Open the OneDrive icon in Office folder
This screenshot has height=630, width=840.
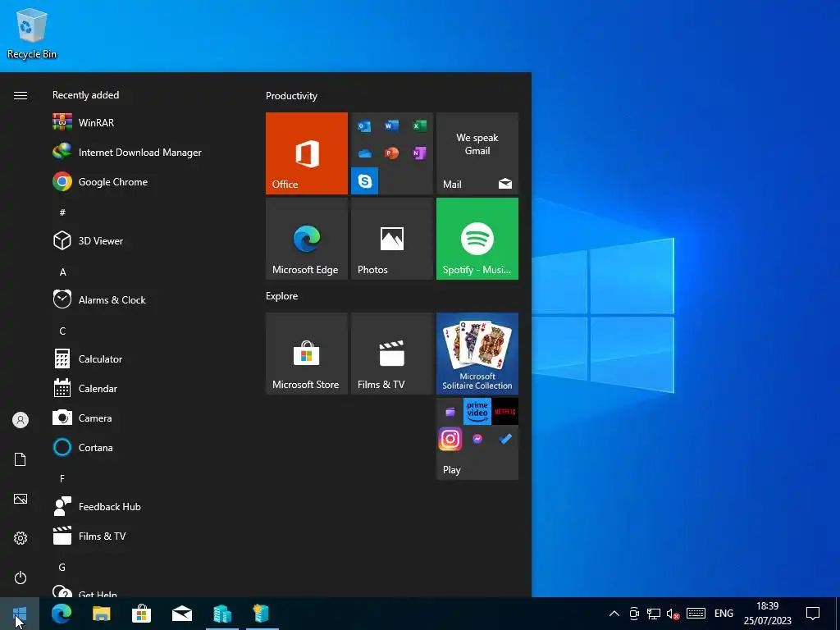point(364,153)
